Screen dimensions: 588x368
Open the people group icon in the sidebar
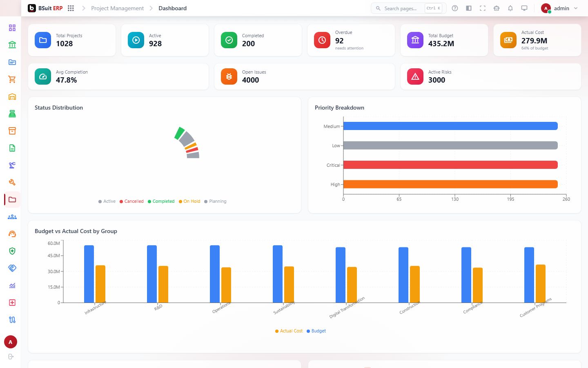coord(12,217)
